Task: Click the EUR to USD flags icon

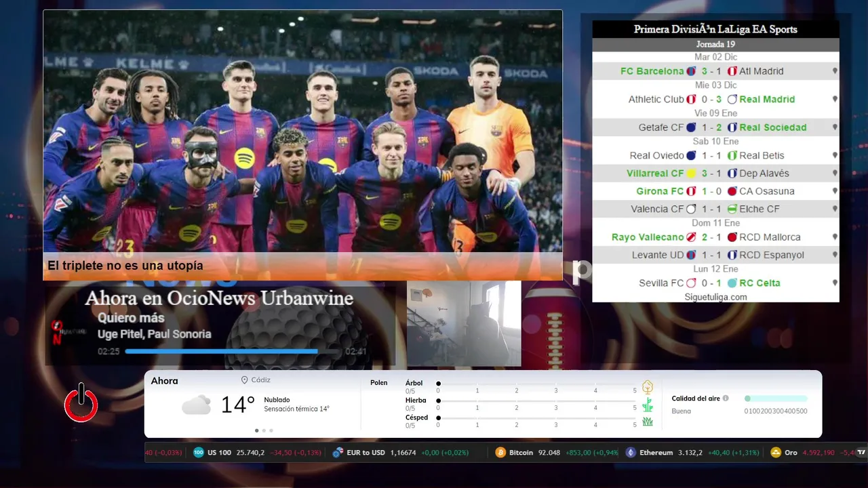Action: [337, 452]
